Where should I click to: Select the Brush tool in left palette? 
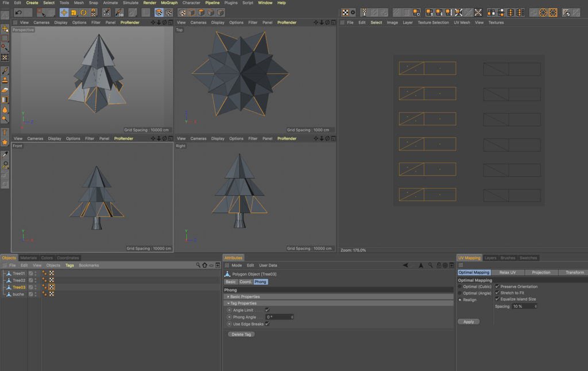[x=5, y=71]
